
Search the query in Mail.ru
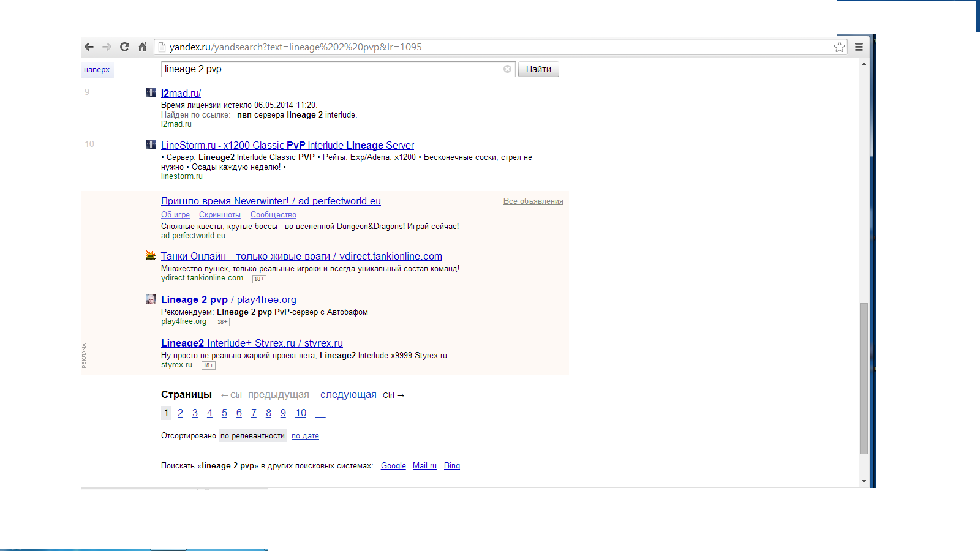(x=424, y=466)
